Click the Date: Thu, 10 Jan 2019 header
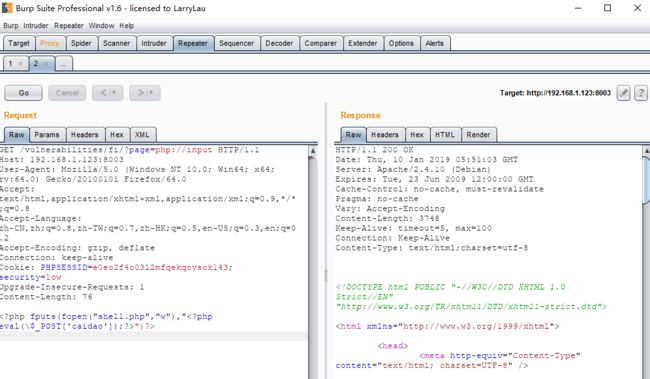Viewport: 650px width, 379px height. pos(427,160)
